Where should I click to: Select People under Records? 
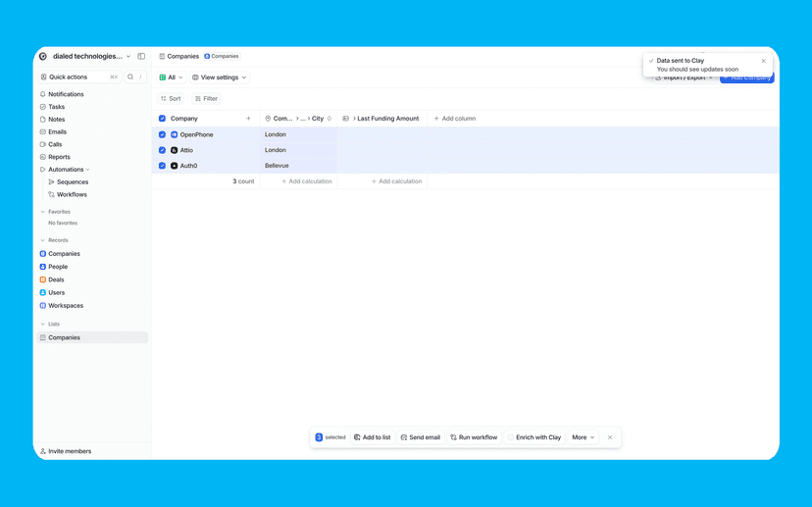click(58, 267)
